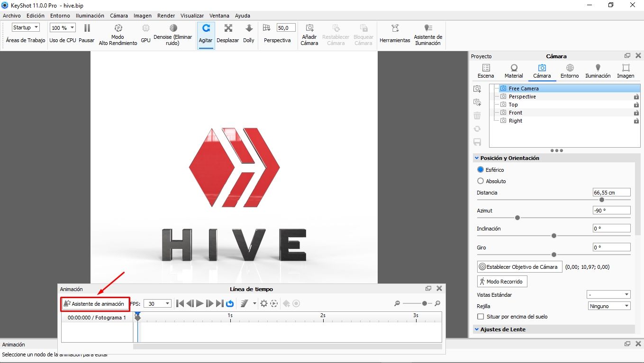
Task: Open the CPU usage 100 % dropdown
Action: click(63, 27)
